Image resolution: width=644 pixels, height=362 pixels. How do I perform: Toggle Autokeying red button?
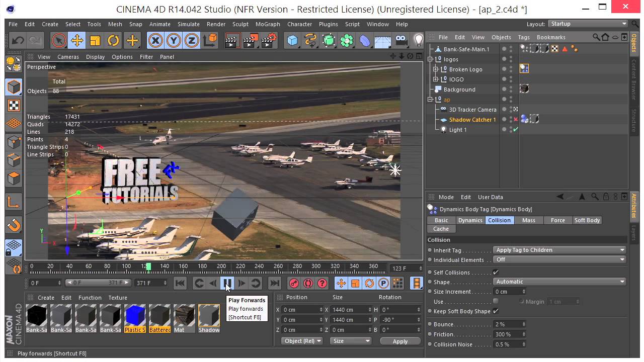tap(308, 284)
